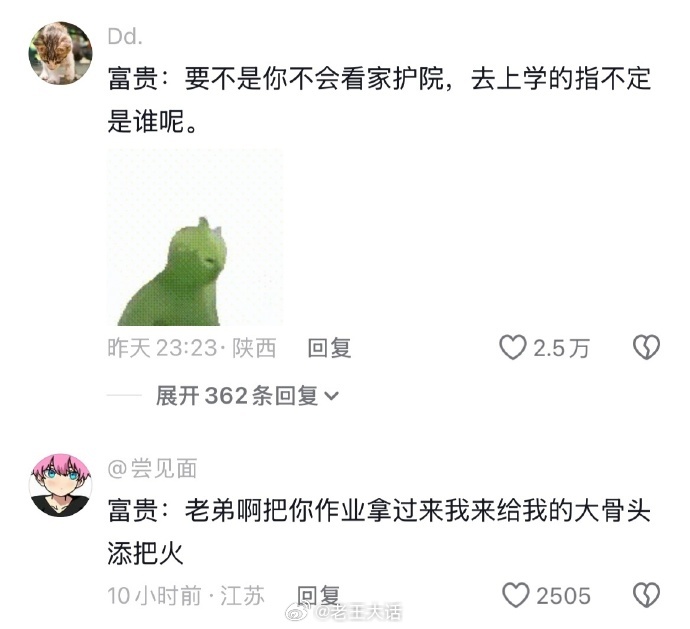Image resolution: width=690 pixels, height=629 pixels.
Task: Open Dd.'s kitten avatar
Action: [x=60, y=53]
